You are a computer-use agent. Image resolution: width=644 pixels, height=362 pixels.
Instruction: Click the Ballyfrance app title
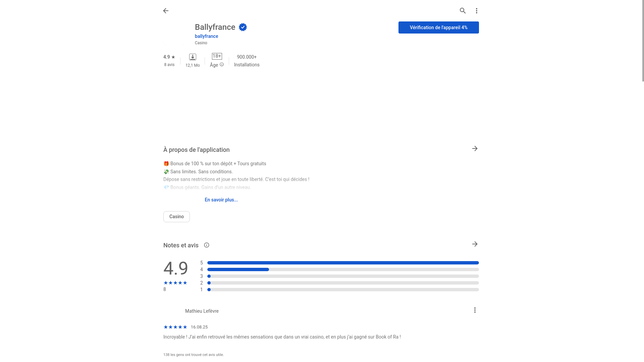215,27
